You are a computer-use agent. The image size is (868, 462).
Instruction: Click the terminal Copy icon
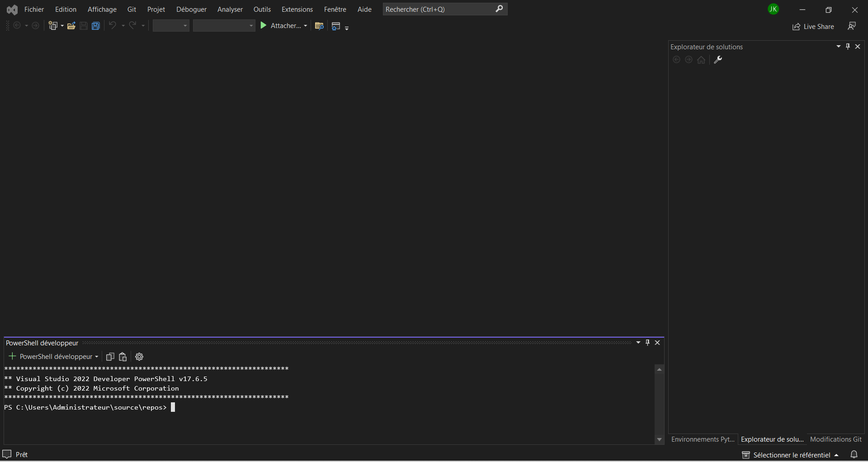pos(110,357)
